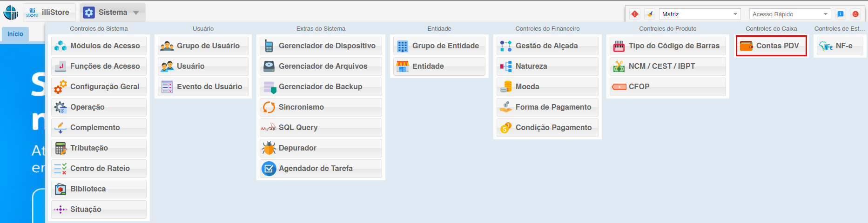
Task: Click the Gerenciador de Backup icon
Action: coord(269,87)
